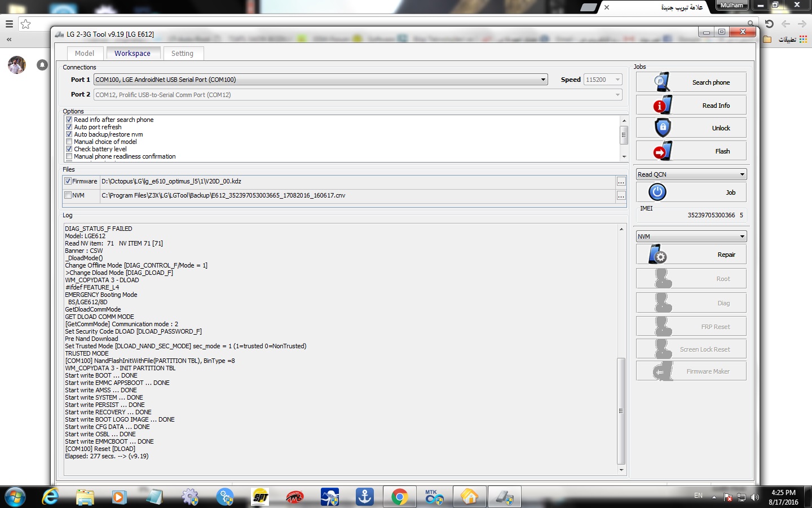Click the Search phone magnifier icon
This screenshot has height=508, width=812.
[x=662, y=82]
